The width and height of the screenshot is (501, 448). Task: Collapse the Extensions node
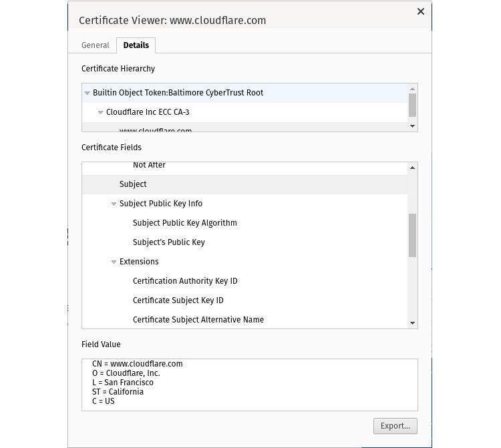(x=114, y=262)
